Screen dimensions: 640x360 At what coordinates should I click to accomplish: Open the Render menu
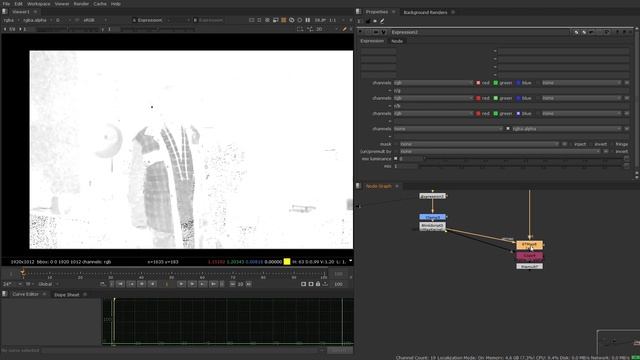point(81,4)
